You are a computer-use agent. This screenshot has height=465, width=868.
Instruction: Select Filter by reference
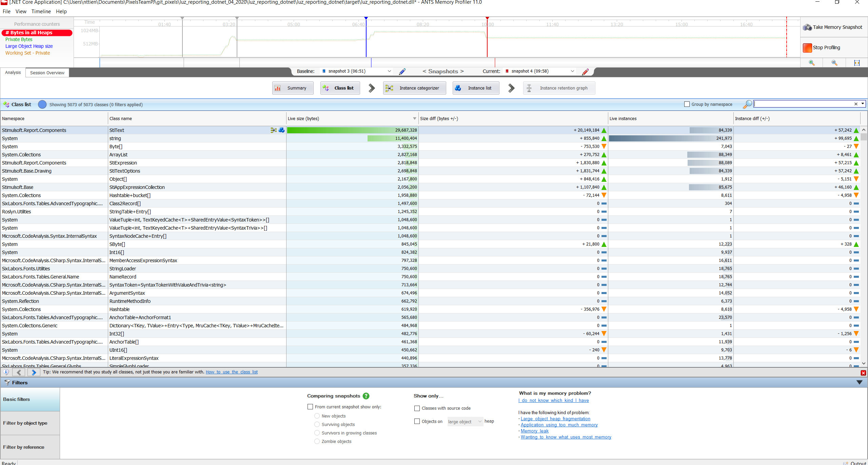pyautogui.click(x=30, y=447)
